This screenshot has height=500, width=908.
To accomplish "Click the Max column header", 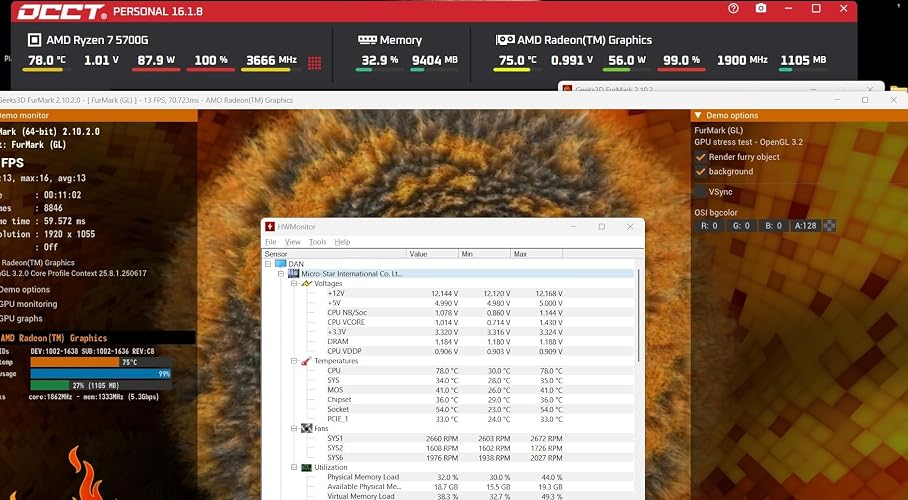I will (x=536, y=254).
